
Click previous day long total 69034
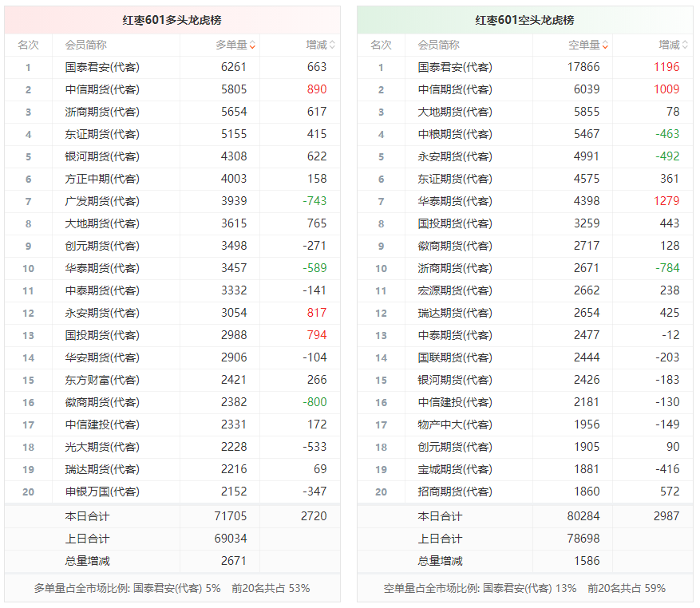tap(231, 539)
